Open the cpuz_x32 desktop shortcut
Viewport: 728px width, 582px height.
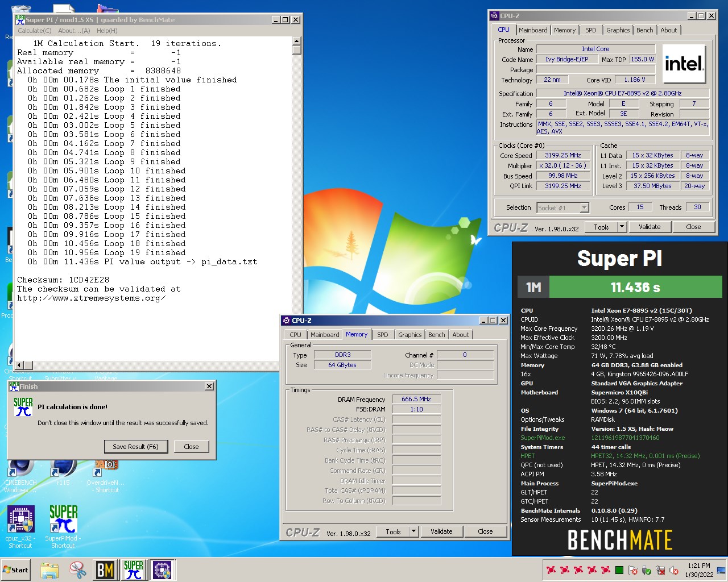(x=20, y=526)
